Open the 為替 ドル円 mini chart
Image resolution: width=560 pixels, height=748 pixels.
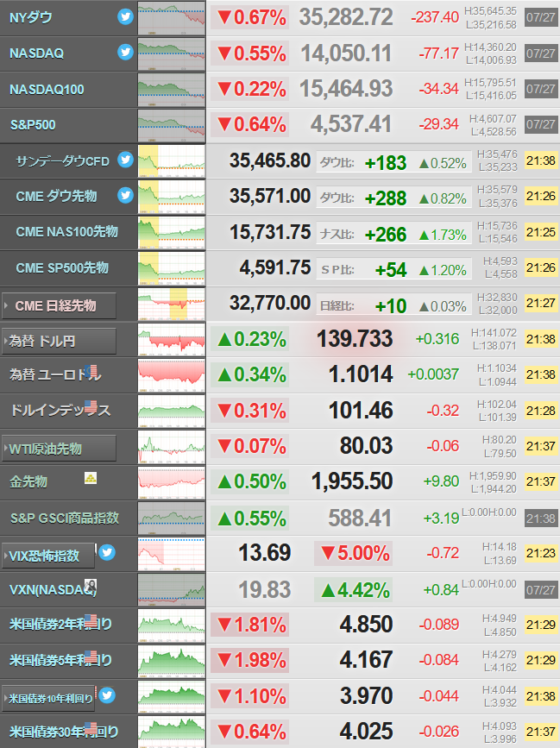pyautogui.click(x=172, y=339)
